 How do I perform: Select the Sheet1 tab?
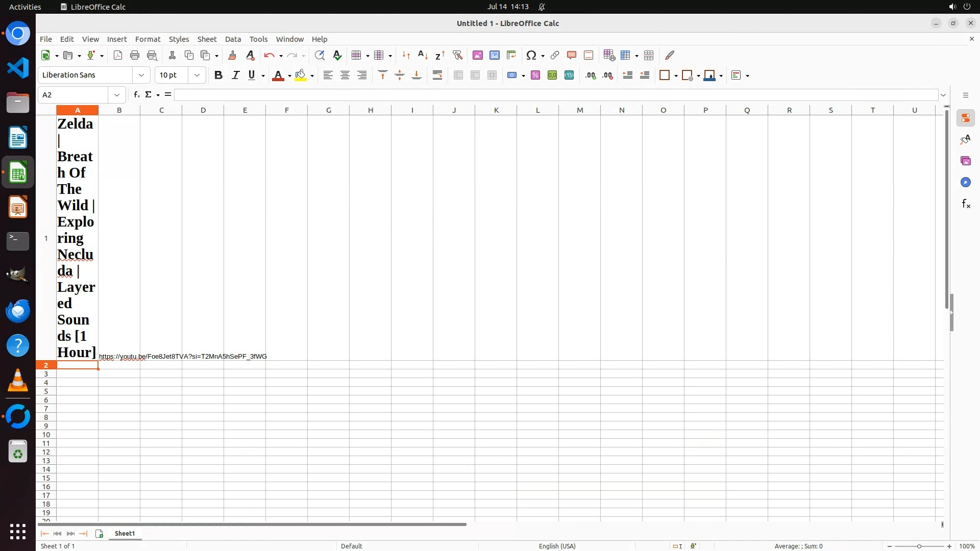(x=125, y=534)
